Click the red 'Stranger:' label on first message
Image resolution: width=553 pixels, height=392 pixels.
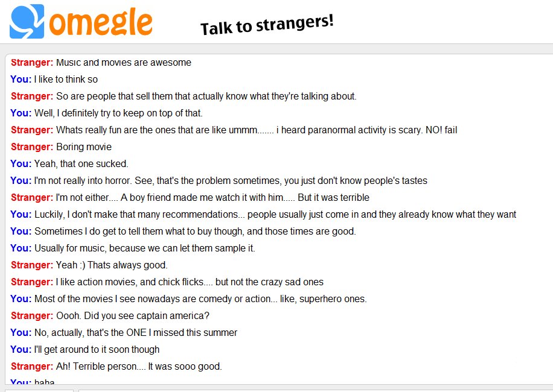[x=32, y=62]
